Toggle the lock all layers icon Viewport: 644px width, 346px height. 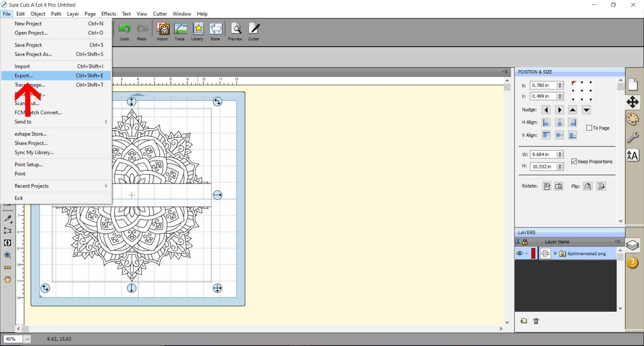525,242
